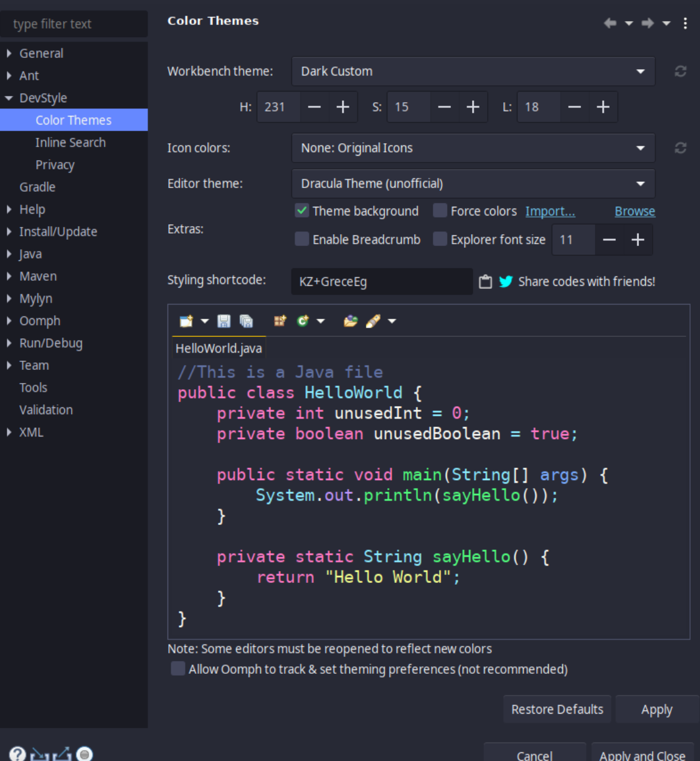Click the Cancel button
This screenshot has width=700, height=761.
535,754
